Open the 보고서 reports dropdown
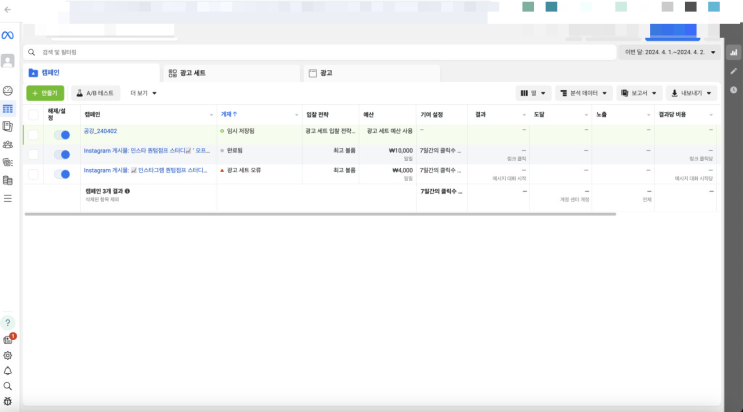Viewport: 743px width, 412px height. pos(639,93)
